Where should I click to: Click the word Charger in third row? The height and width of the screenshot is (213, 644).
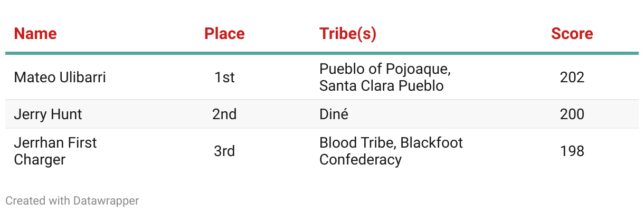(x=40, y=160)
